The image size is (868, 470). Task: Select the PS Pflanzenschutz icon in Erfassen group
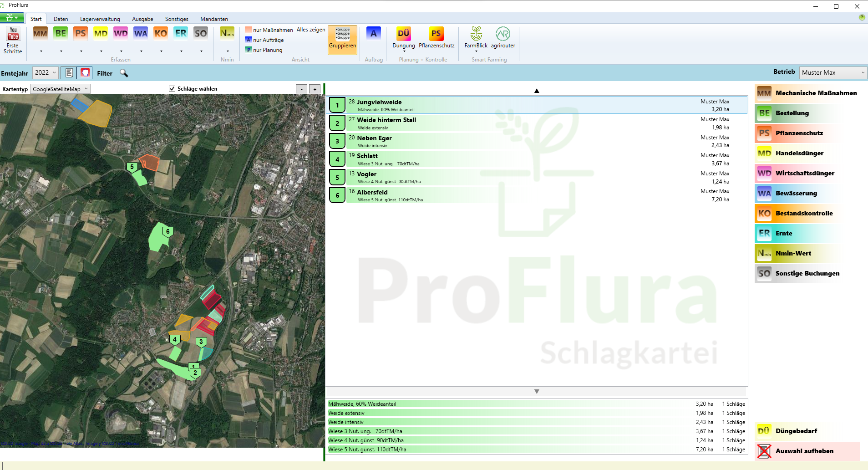tap(80, 33)
